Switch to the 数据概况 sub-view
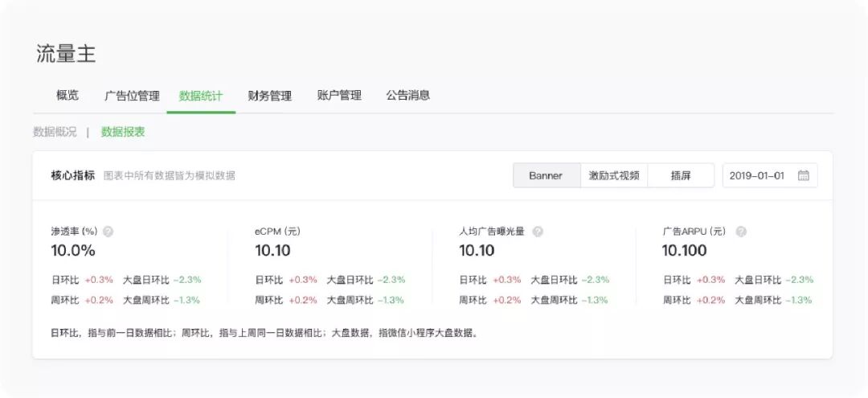868x398 pixels. (55, 132)
